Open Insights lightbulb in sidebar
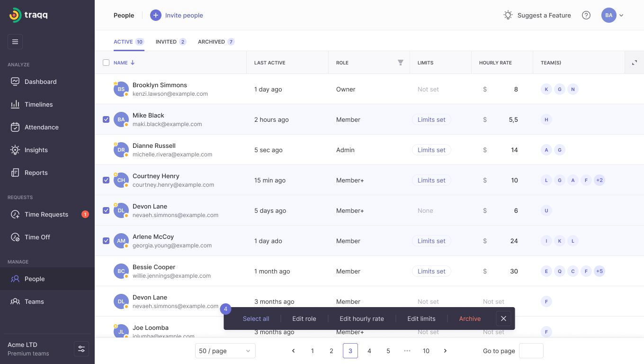644x364 pixels. (x=15, y=150)
